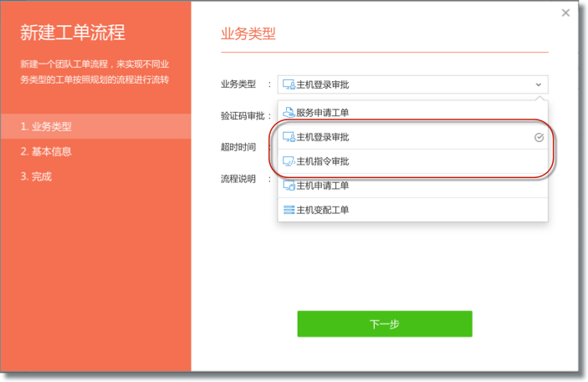Click the 主机申请工单 icon
The image size is (588, 382).
(289, 186)
